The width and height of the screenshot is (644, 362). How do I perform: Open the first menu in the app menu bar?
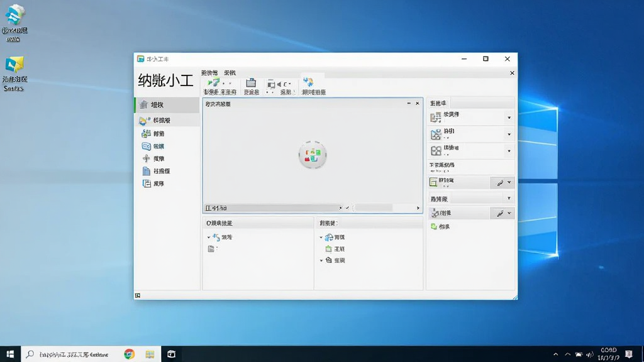pyautogui.click(x=209, y=73)
